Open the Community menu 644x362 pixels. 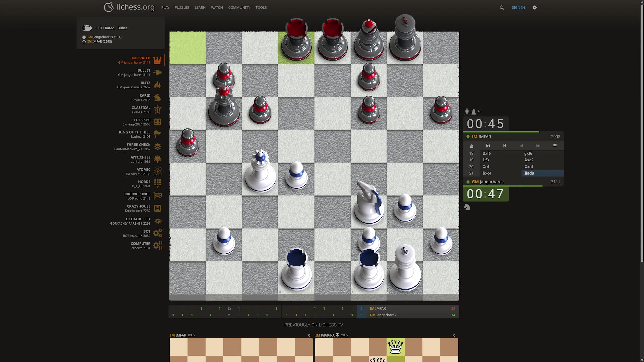click(239, 7)
